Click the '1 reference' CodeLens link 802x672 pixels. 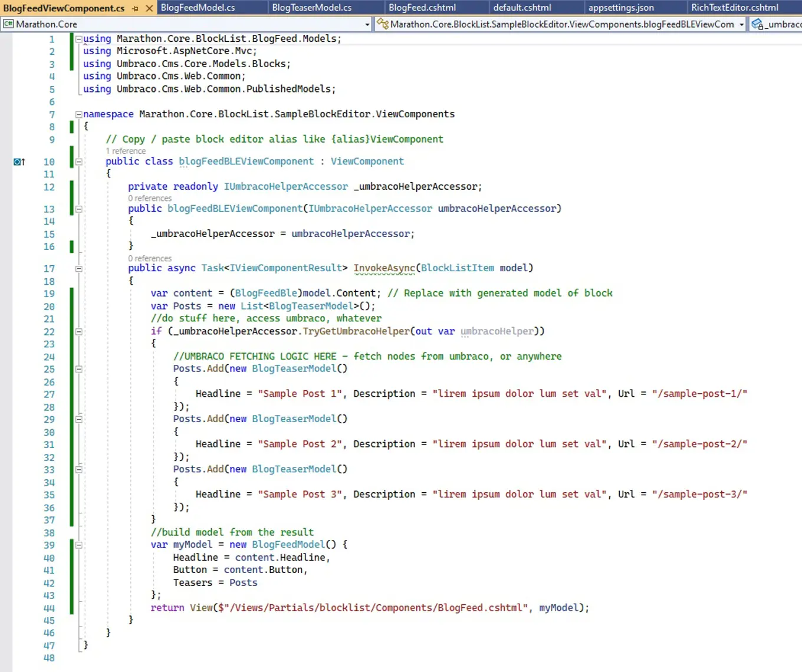pyautogui.click(x=126, y=151)
